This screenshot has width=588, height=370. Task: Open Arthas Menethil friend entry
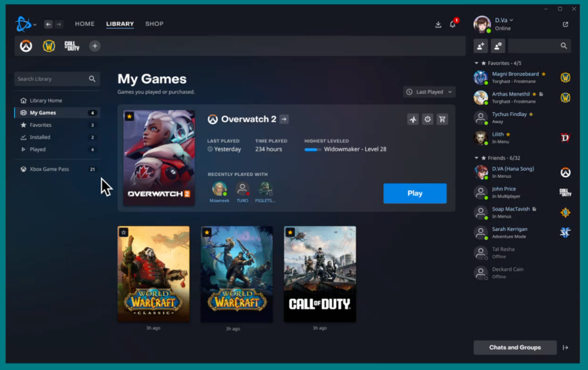pyautogui.click(x=522, y=98)
